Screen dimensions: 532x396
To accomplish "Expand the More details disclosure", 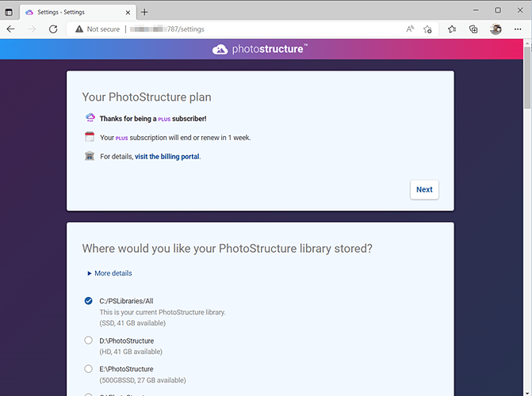I will pyautogui.click(x=110, y=273).
